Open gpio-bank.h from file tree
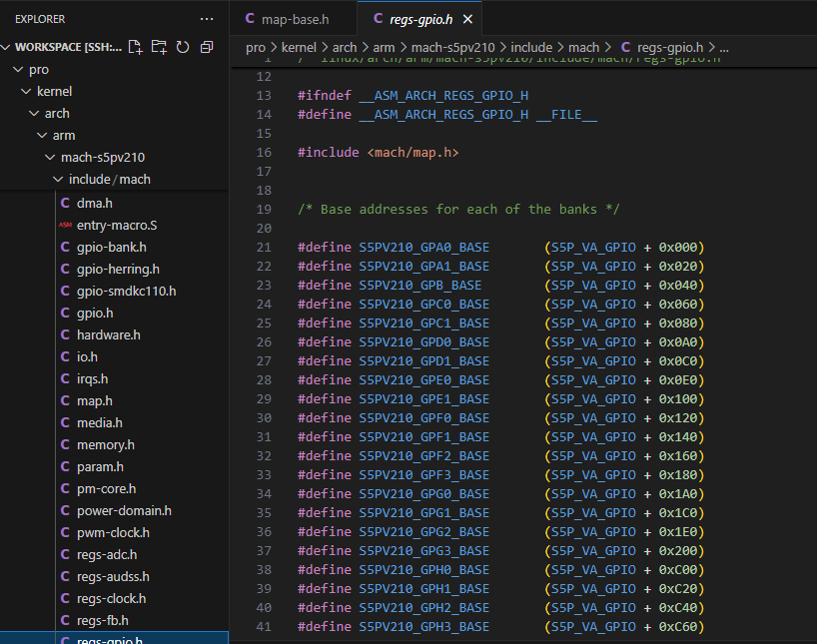This screenshot has width=817, height=644. [112, 247]
